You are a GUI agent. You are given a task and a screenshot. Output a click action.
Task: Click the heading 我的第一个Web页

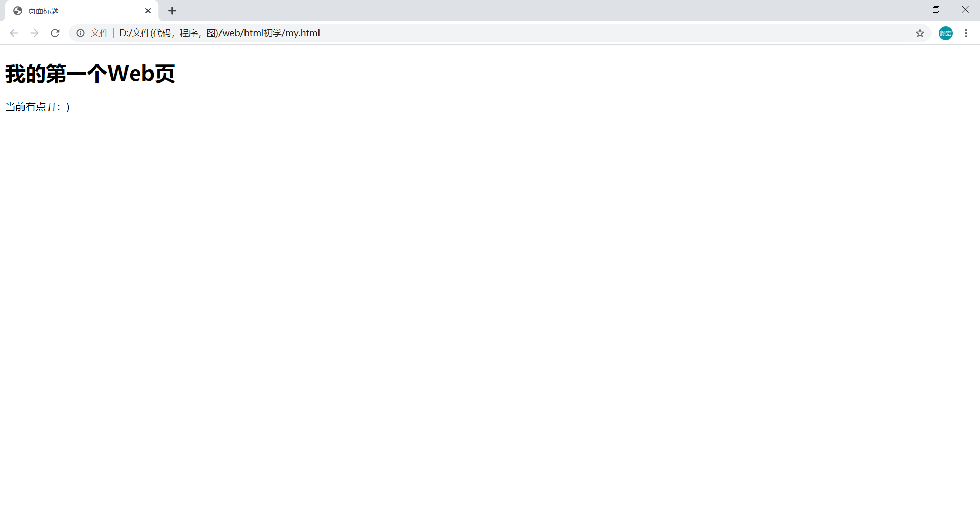coord(89,74)
